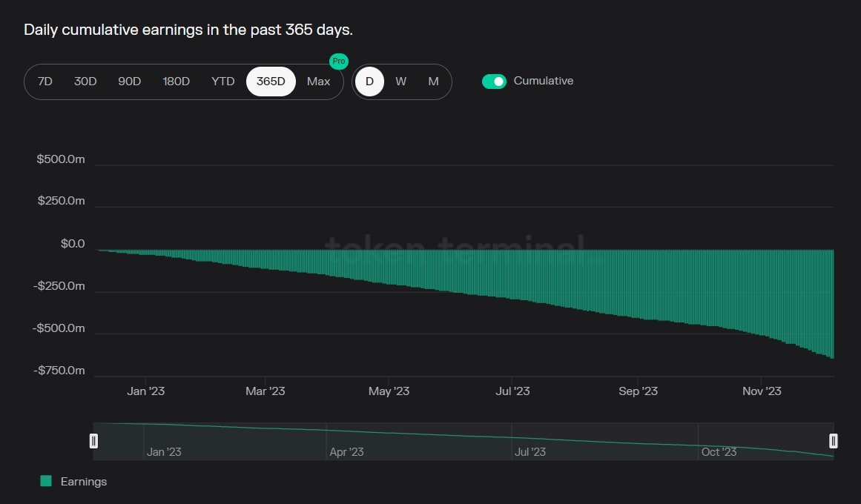Switch granularity to weekly (W)

(x=401, y=82)
